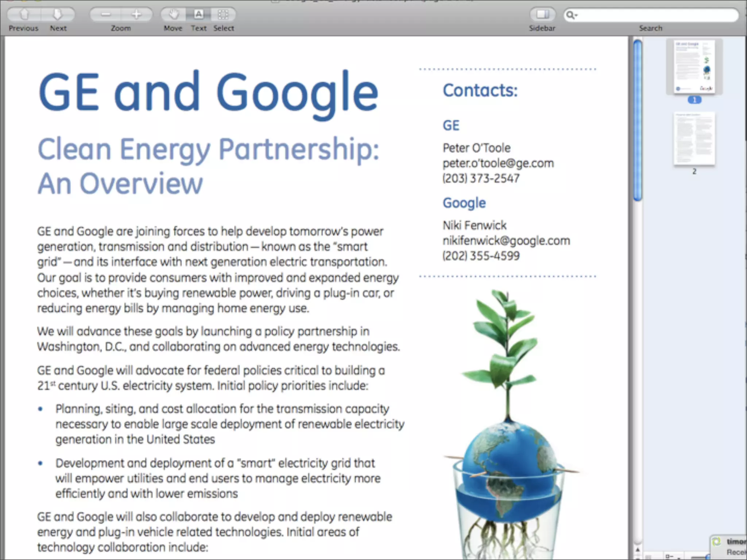The height and width of the screenshot is (560, 747).
Task: Click the notification popup swirl icon
Action: [717, 542]
